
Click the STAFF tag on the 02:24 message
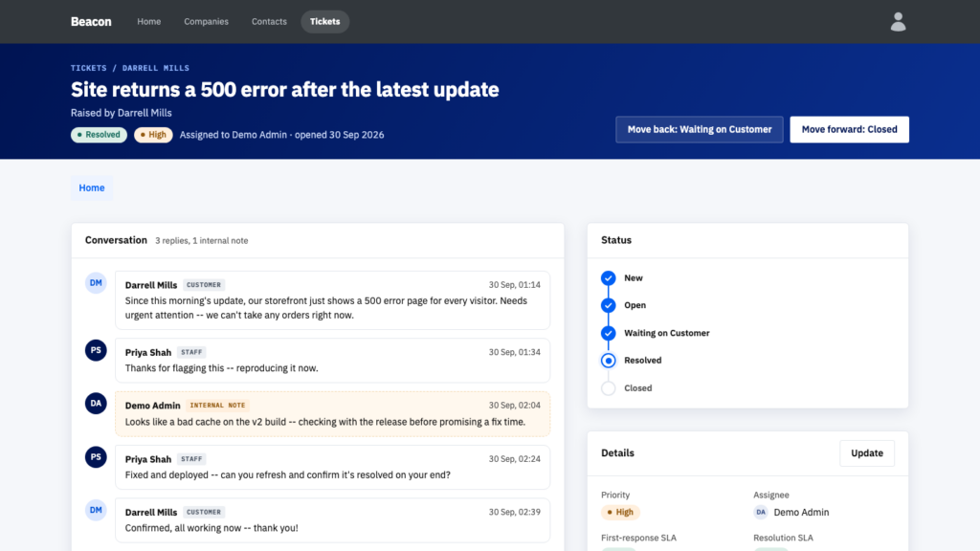(191, 459)
